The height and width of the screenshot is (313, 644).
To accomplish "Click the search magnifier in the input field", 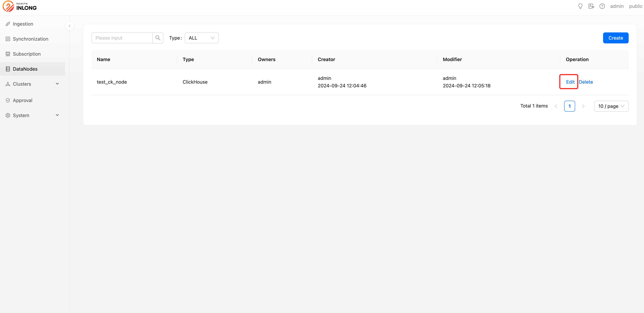I will pos(157,38).
